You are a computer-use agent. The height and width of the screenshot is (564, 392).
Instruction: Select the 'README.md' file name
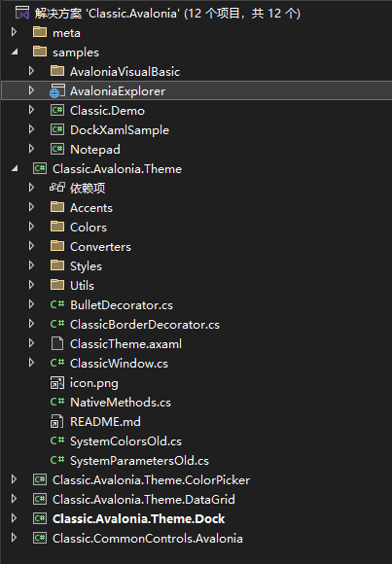pyautogui.click(x=105, y=422)
